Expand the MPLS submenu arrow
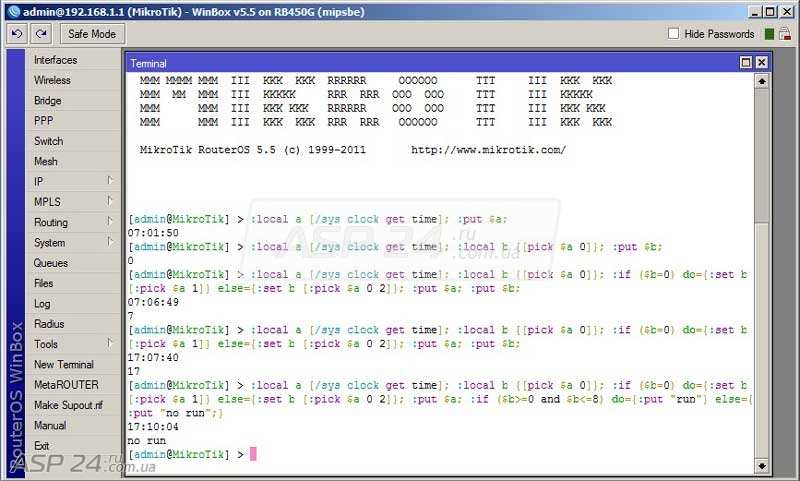Image resolution: width=800 pixels, height=481 pixels. pos(110,201)
